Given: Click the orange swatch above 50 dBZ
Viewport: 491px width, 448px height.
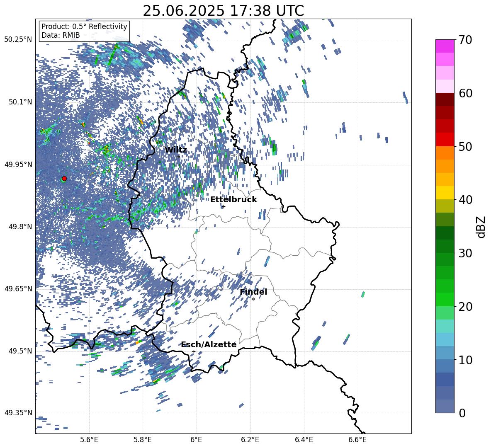Looking at the screenshot, I should pos(445,153).
